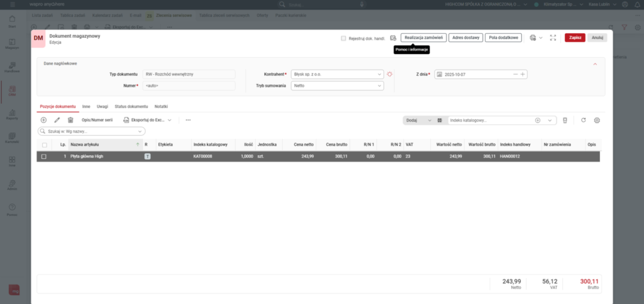
Task: Save the document with Zapisz
Action: coord(575,37)
